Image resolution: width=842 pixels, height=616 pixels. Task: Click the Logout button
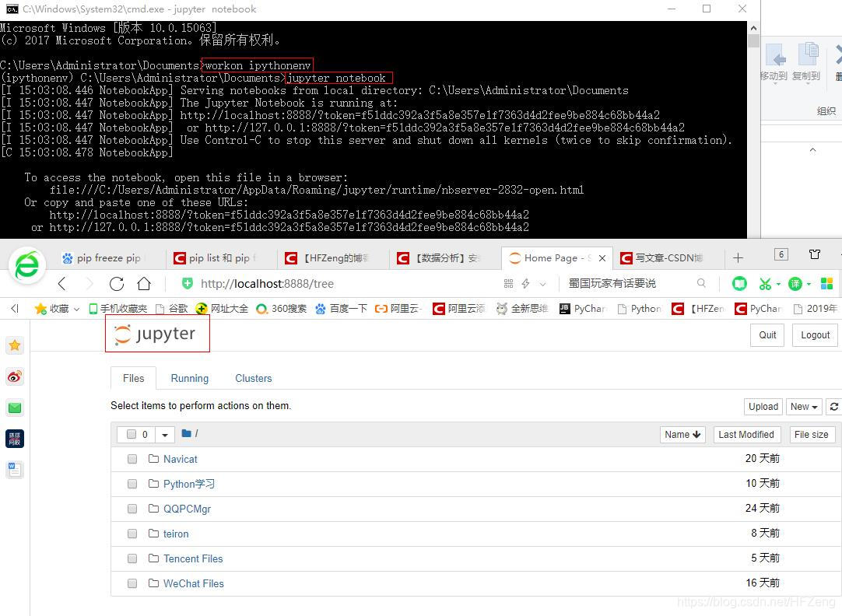815,334
